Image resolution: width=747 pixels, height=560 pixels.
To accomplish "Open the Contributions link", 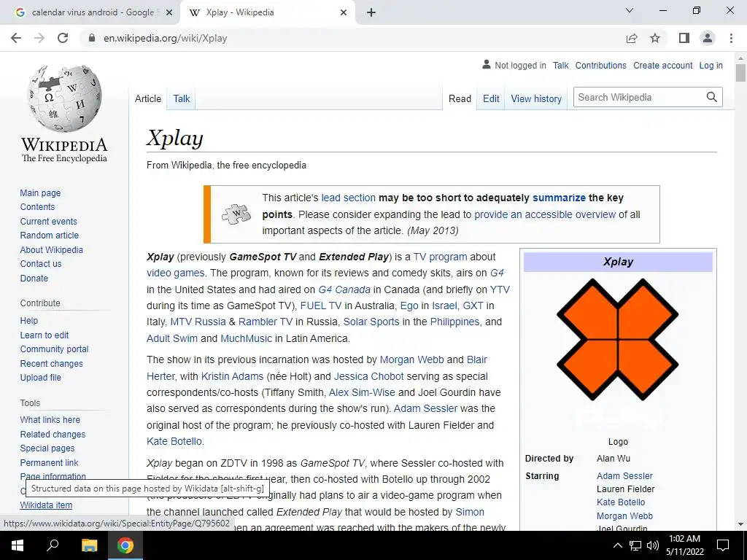I will point(600,65).
